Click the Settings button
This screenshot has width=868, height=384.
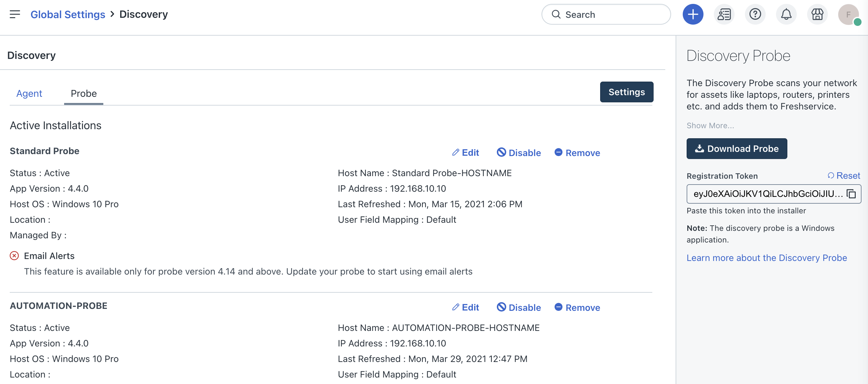[626, 92]
